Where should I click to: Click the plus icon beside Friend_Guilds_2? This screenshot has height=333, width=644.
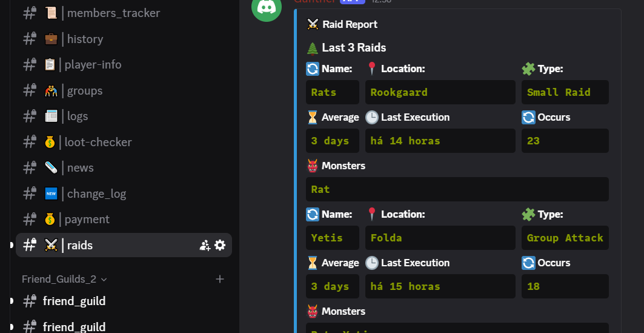(x=220, y=279)
